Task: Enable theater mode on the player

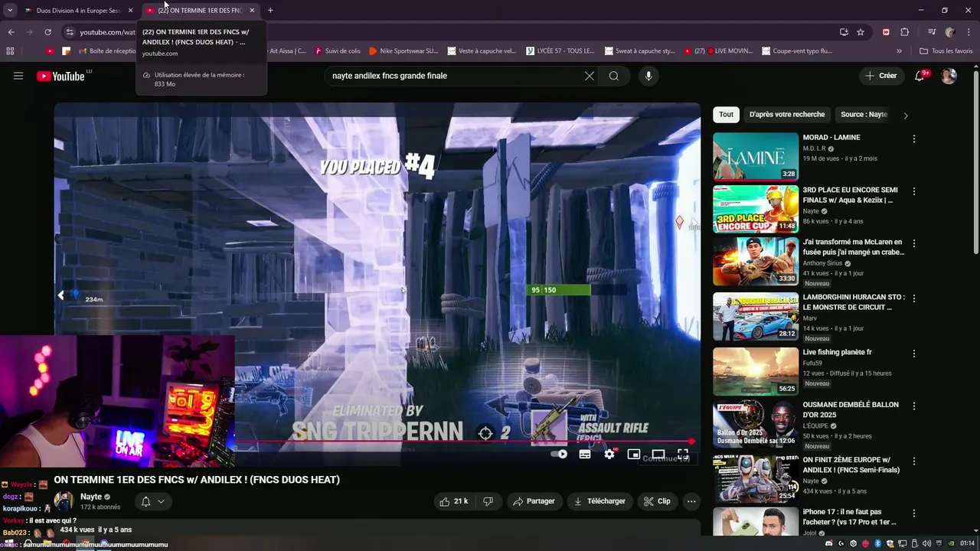Action: tap(658, 454)
